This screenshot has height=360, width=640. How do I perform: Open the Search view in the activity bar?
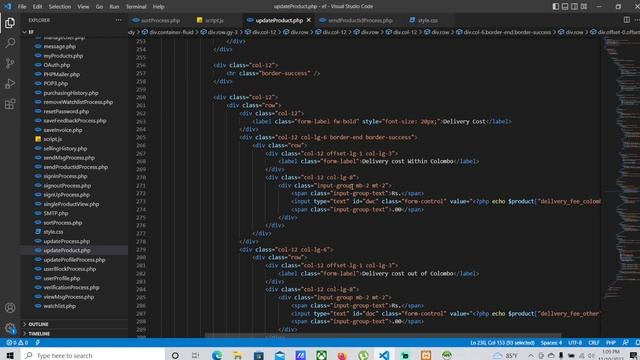[10, 43]
